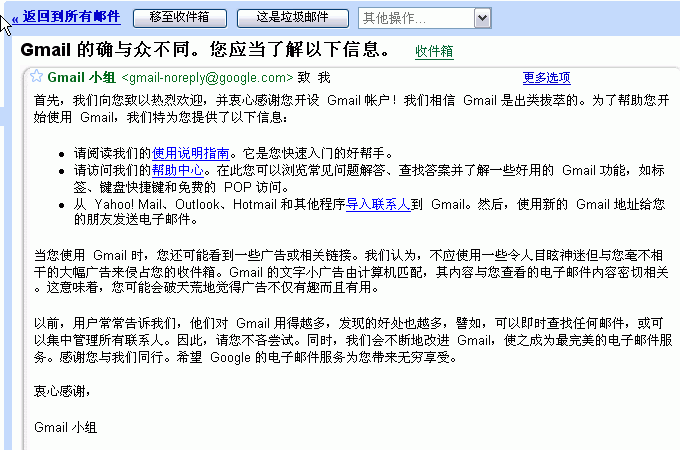This screenshot has width=680, height=450.
Task: Click the Gmail 小组 signature text
Action: 65,427
